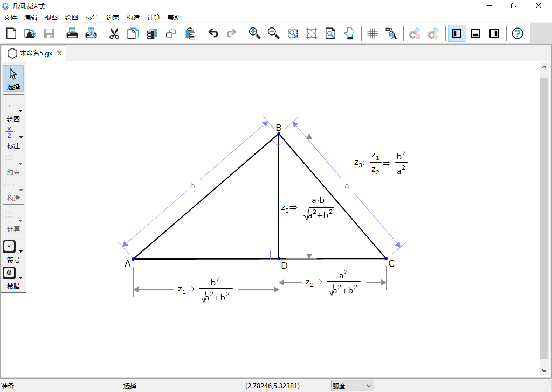Viewport: 552px width, 392px height.
Task: Click the vertical scrollbar down arrow
Action: click(x=544, y=370)
